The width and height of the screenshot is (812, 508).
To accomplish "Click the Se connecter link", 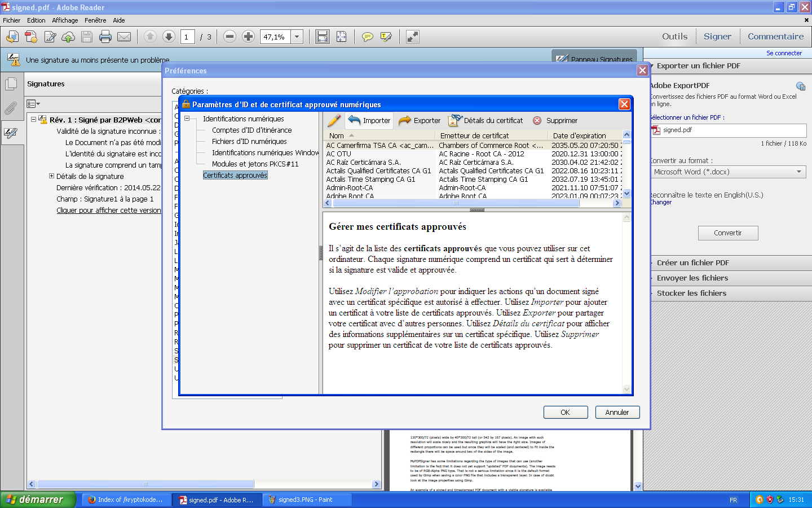I will click(783, 53).
